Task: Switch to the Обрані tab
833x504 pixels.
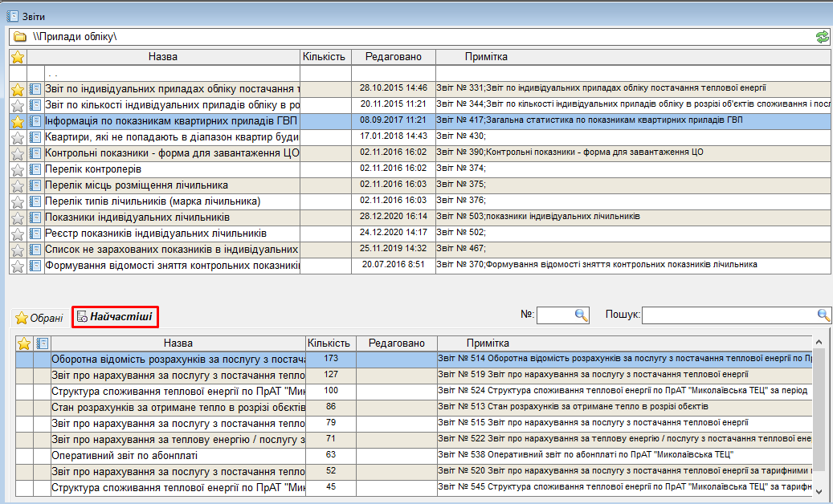Action: tap(39, 318)
